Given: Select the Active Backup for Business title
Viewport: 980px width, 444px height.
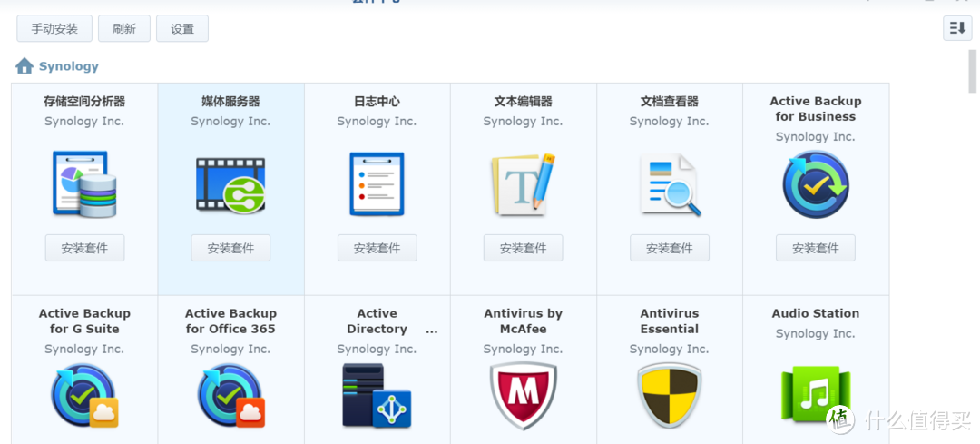Looking at the screenshot, I should (x=816, y=109).
